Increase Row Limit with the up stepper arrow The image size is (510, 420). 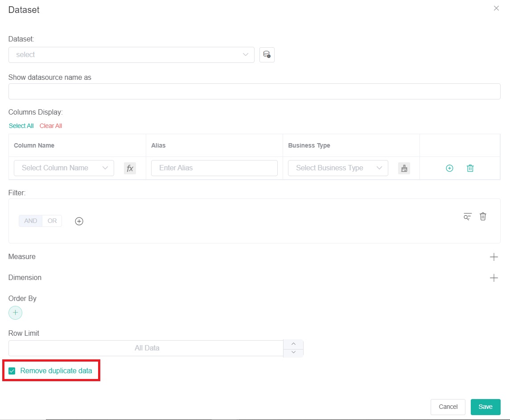pos(293,344)
